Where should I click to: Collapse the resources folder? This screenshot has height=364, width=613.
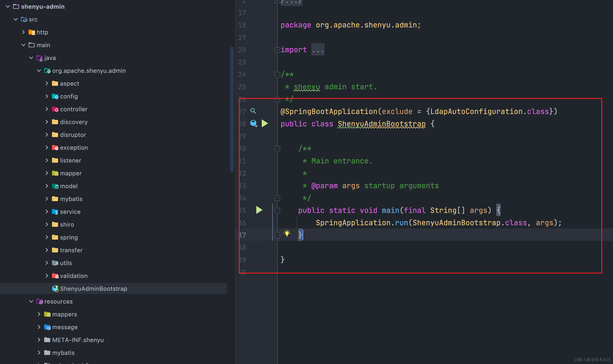31,301
